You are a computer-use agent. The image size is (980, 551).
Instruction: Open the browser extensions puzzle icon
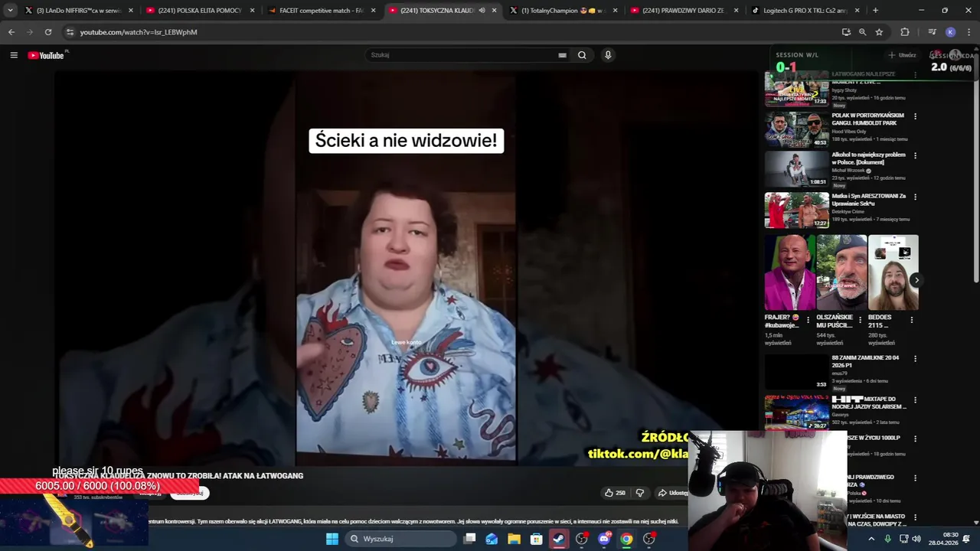click(x=905, y=32)
